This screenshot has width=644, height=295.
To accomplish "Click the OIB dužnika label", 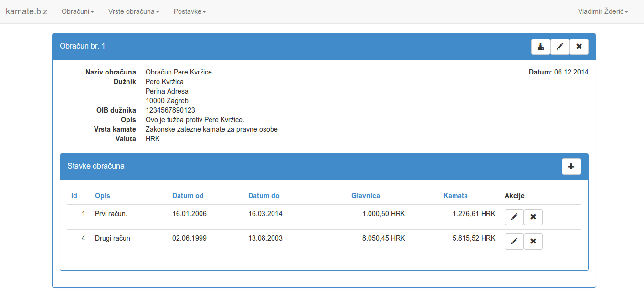I will tap(116, 110).
